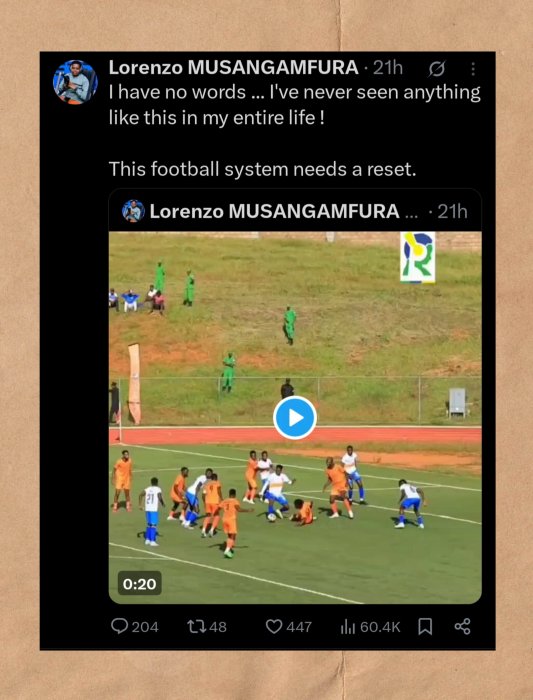Viewport: 533px width, 700px height.
Task: Click the quoted post's 21h timestamp
Action: [x=452, y=211]
